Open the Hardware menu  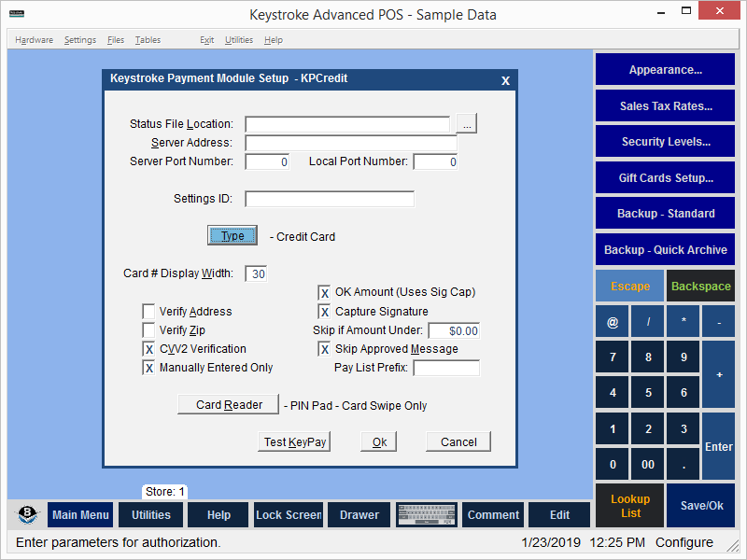click(34, 39)
